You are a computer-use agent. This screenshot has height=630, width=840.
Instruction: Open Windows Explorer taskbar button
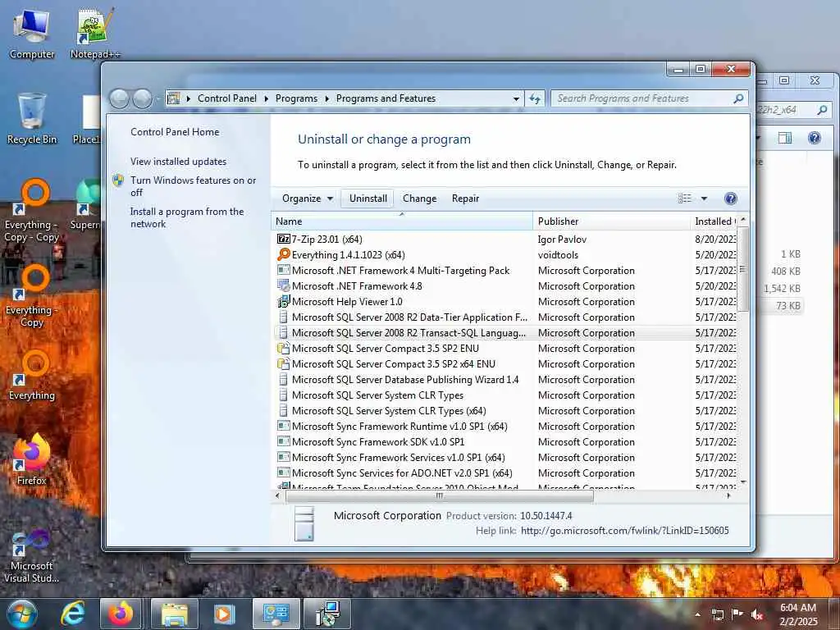point(175,614)
